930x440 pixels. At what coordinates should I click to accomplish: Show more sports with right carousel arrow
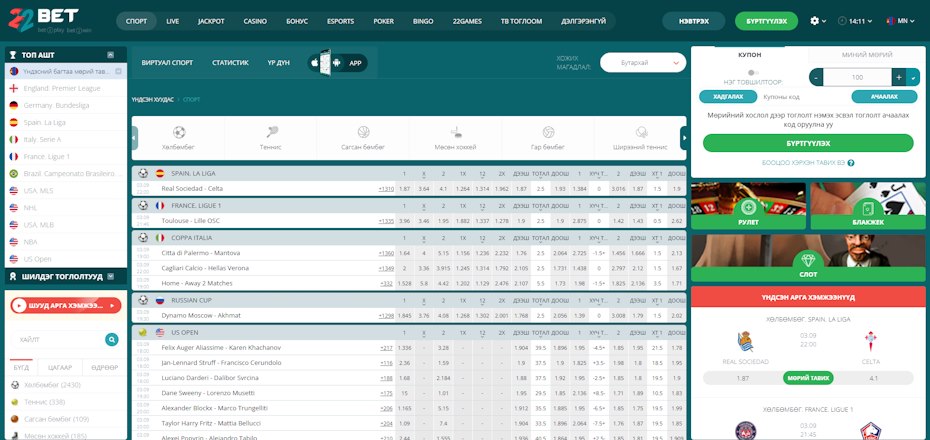click(x=683, y=138)
